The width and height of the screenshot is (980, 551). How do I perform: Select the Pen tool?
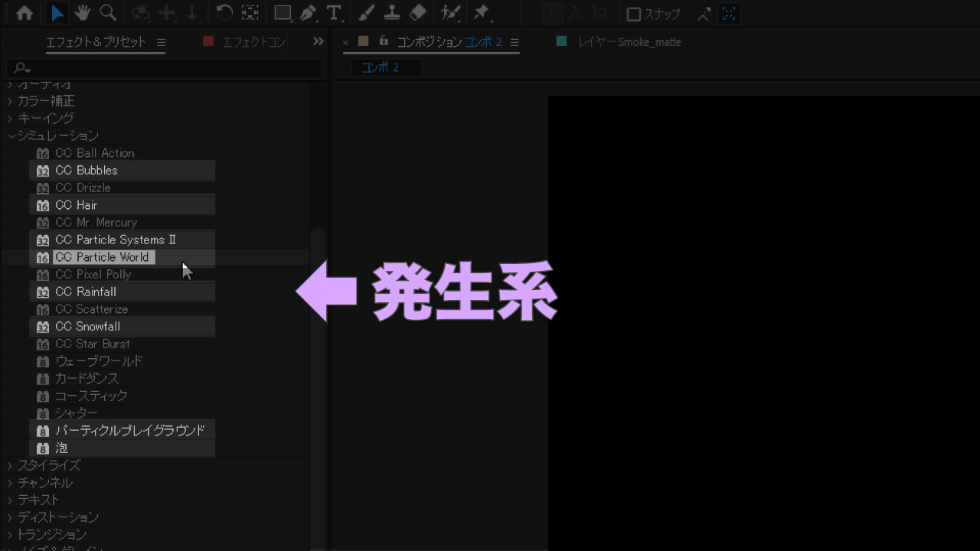point(308,13)
